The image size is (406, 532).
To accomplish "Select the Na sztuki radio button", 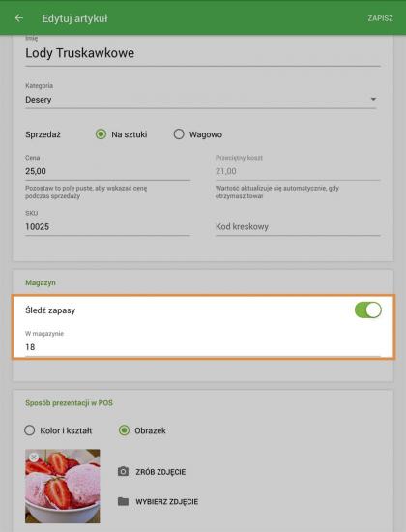I will point(101,134).
